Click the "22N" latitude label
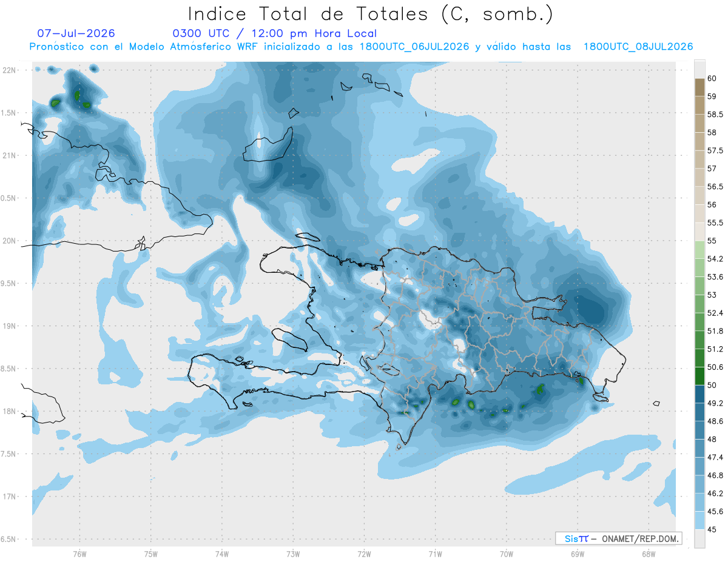This screenshot has width=728, height=562. point(9,70)
